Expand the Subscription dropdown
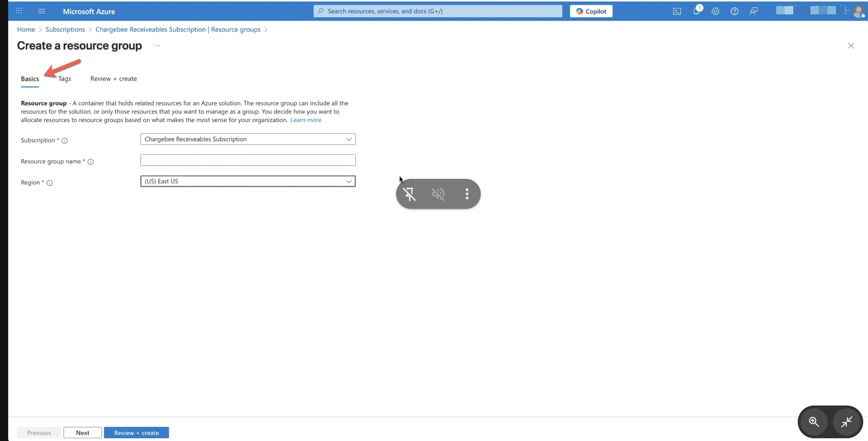The image size is (868, 441). pyautogui.click(x=248, y=139)
